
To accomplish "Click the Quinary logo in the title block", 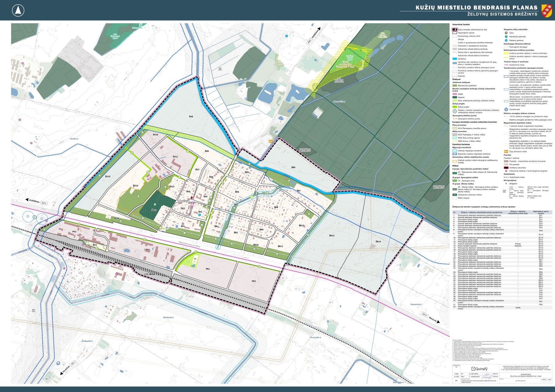I will 479,369.
